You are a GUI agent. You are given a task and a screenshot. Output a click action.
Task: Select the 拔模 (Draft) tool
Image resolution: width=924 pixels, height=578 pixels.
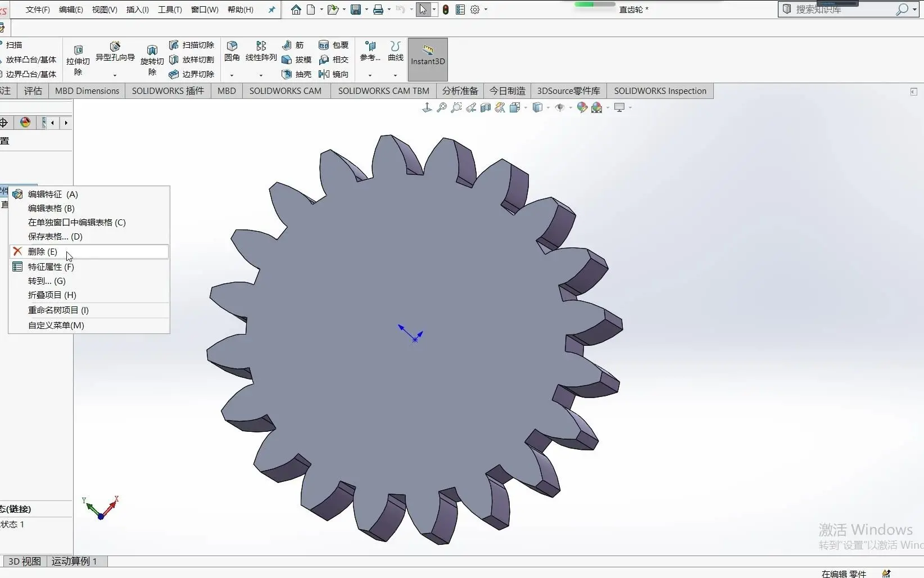tap(296, 60)
